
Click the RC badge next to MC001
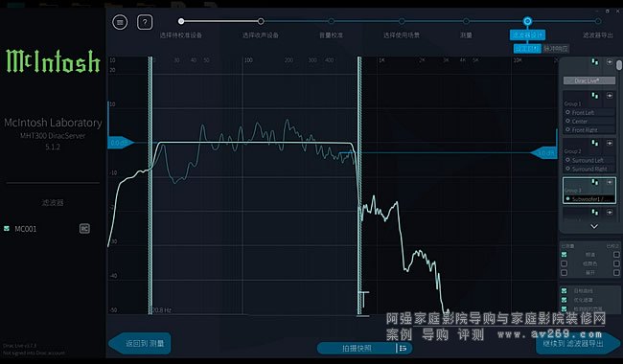(x=84, y=229)
